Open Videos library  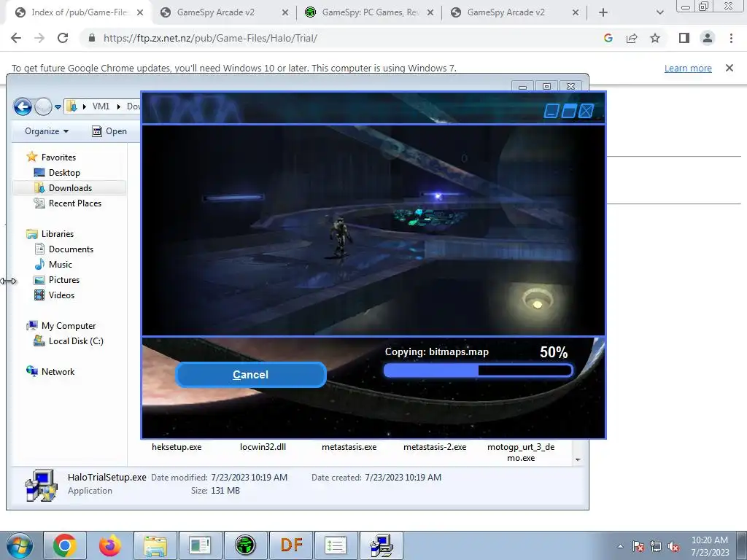(x=61, y=295)
